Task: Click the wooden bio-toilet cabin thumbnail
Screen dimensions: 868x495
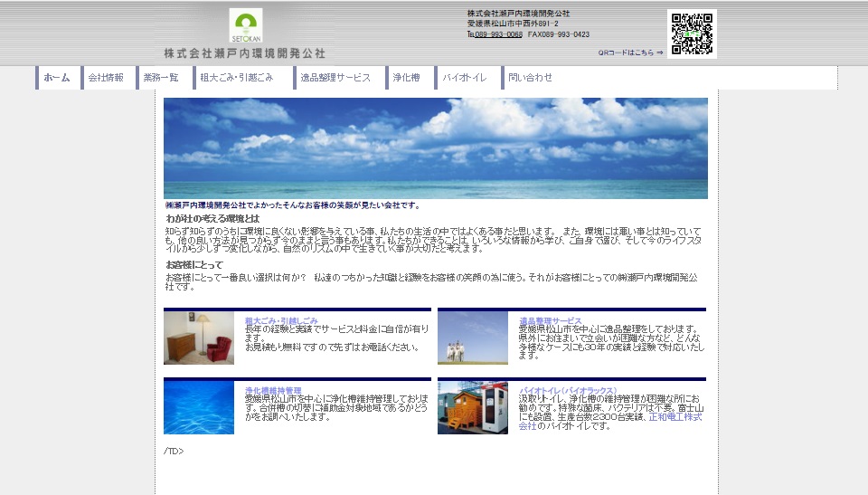Action: (473, 407)
